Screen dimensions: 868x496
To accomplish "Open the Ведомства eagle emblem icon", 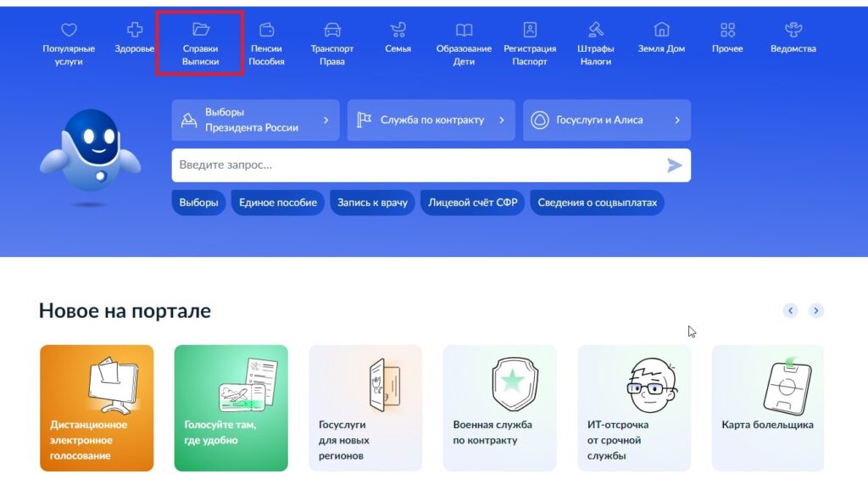I will coord(793,31).
